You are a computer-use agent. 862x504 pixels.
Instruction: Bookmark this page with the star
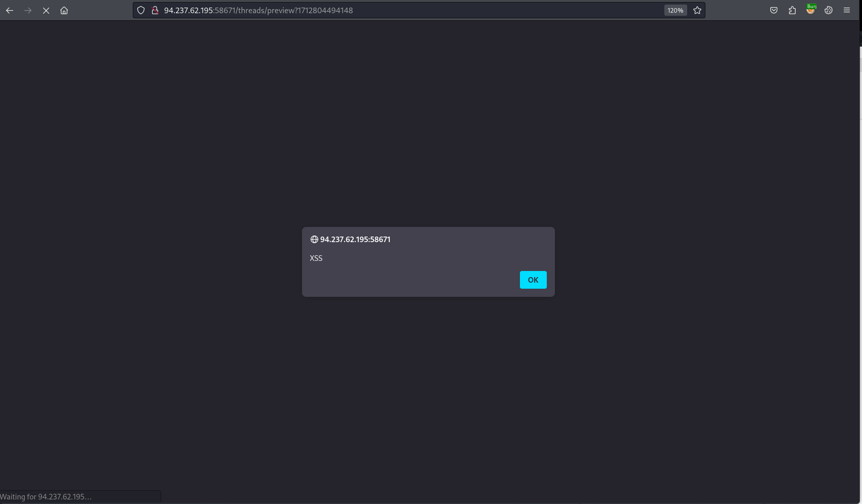(697, 10)
